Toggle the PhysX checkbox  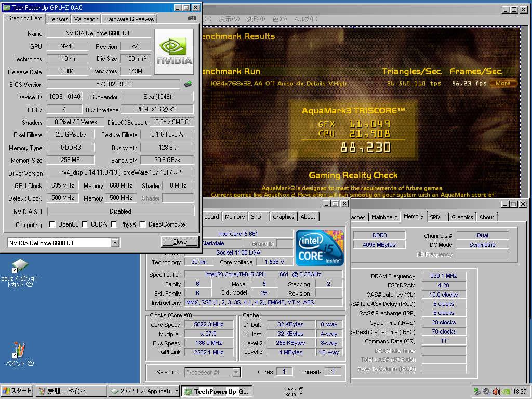[x=114, y=224]
